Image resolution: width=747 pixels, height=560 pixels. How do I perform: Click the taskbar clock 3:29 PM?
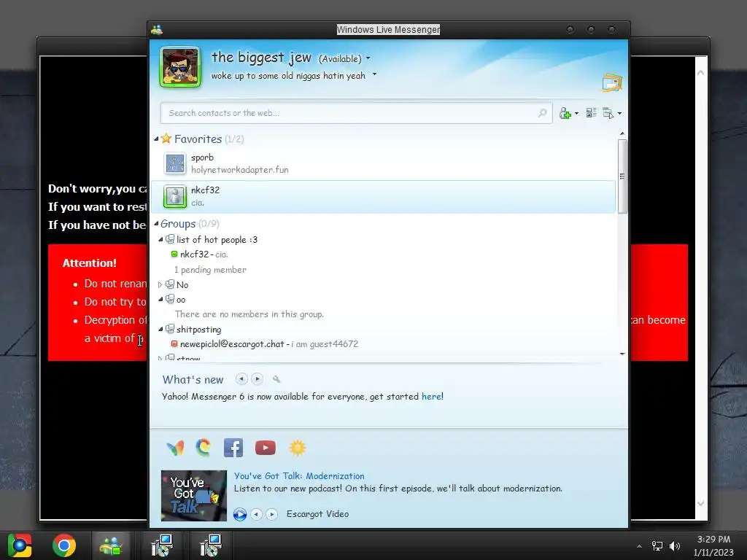click(713, 539)
